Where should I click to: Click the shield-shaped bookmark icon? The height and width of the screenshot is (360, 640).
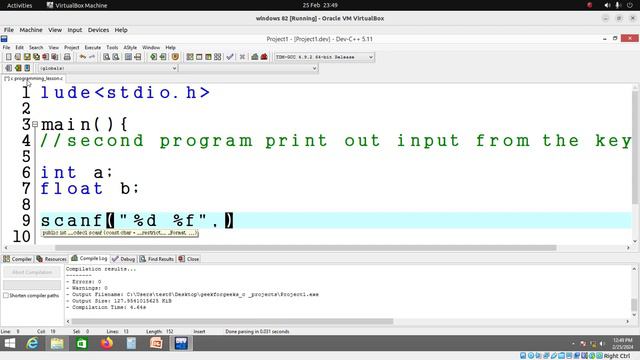tap(175, 57)
